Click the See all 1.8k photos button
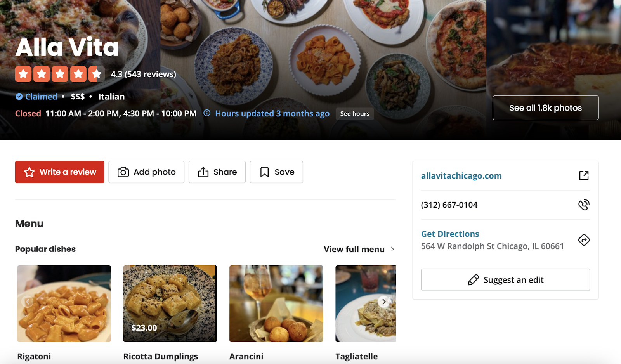Image resolution: width=621 pixels, height=364 pixels. [x=545, y=108]
